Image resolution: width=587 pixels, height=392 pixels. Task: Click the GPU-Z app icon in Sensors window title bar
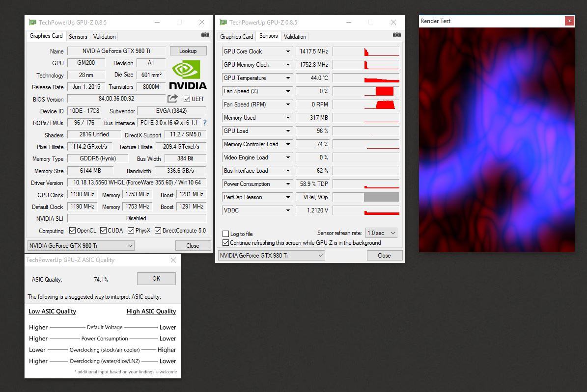pyautogui.click(x=224, y=23)
